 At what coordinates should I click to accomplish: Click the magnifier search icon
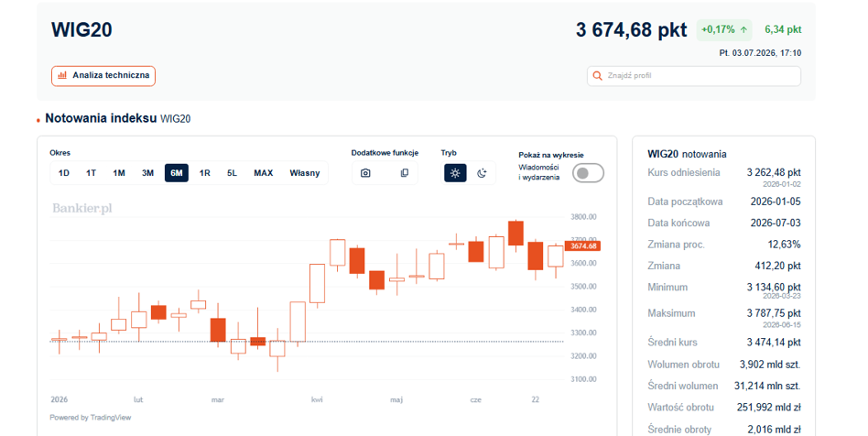[597, 76]
